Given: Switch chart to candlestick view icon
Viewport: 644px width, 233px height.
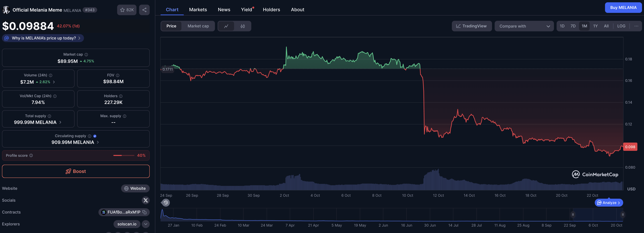Looking at the screenshot, I should coord(243,26).
